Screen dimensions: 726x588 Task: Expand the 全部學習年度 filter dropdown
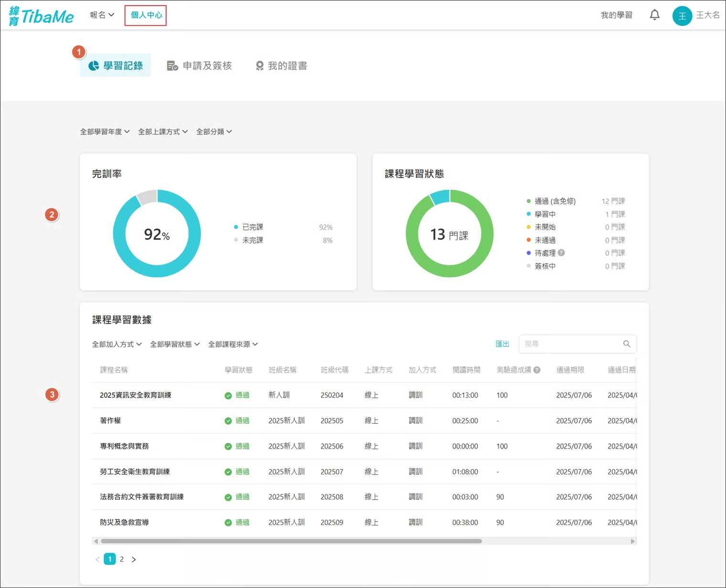coord(105,132)
